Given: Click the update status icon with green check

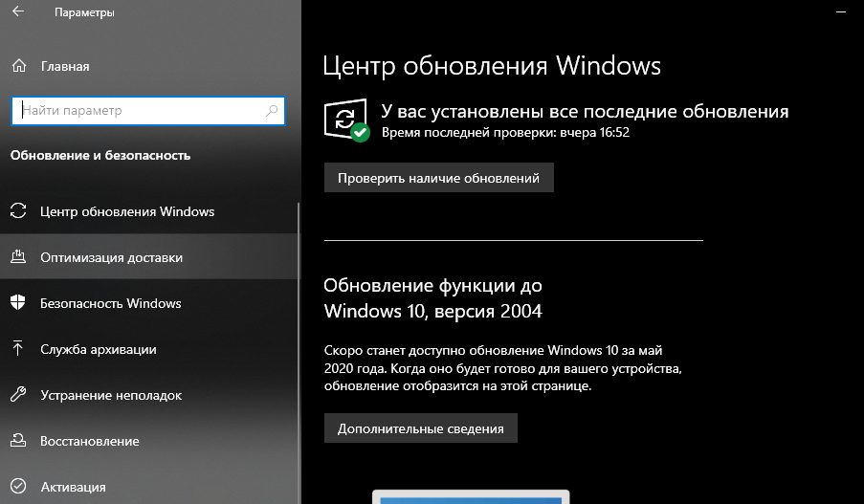Looking at the screenshot, I should pos(346,121).
